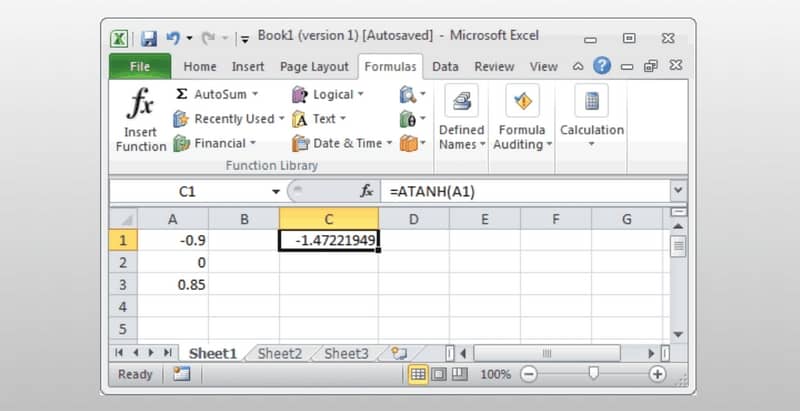Switch to the Insert tab
The width and height of the screenshot is (800, 411).
click(248, 67)
